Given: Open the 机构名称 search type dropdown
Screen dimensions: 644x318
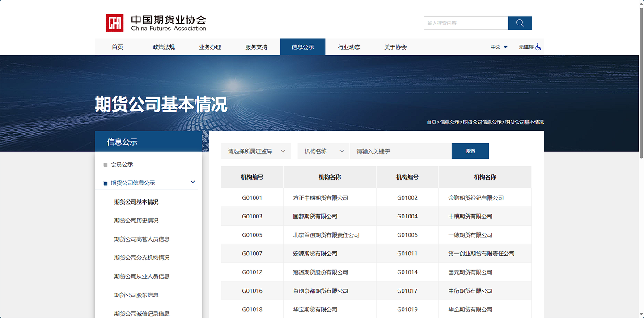Looking at the screenshot, I should [x=323, y=151].
